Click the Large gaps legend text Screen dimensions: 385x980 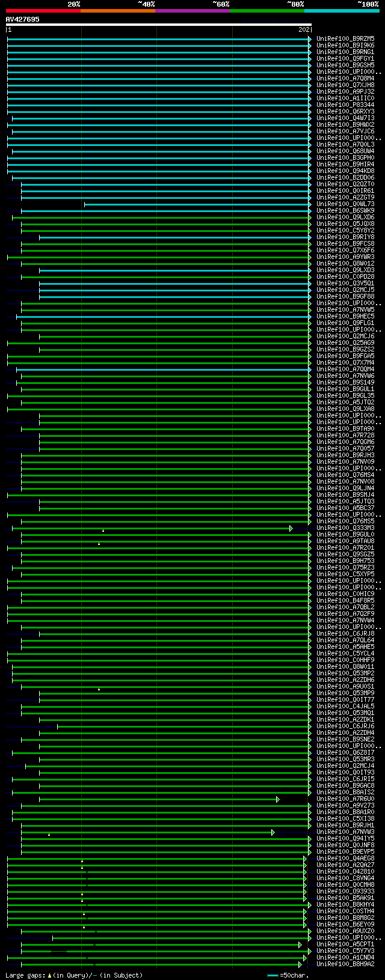75,975
